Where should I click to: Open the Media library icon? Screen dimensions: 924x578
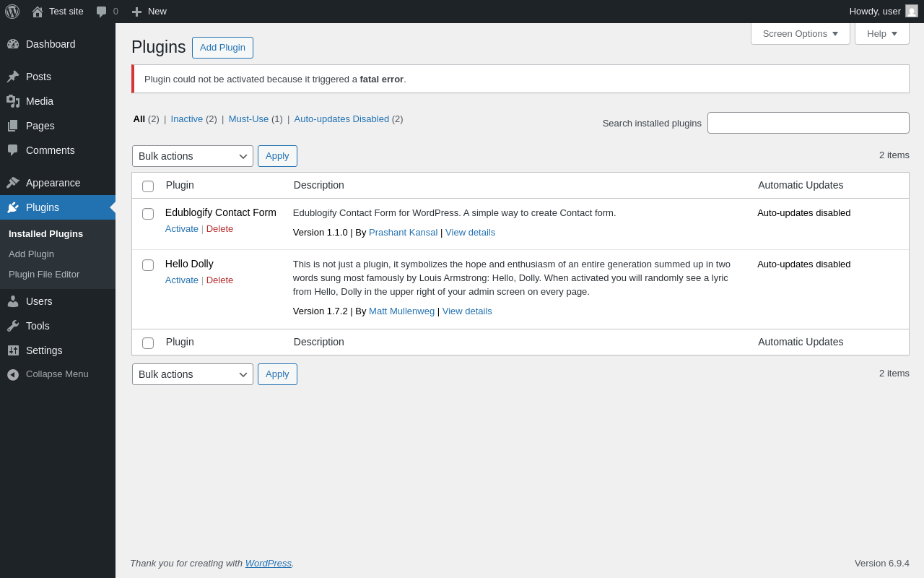[13, 101]
